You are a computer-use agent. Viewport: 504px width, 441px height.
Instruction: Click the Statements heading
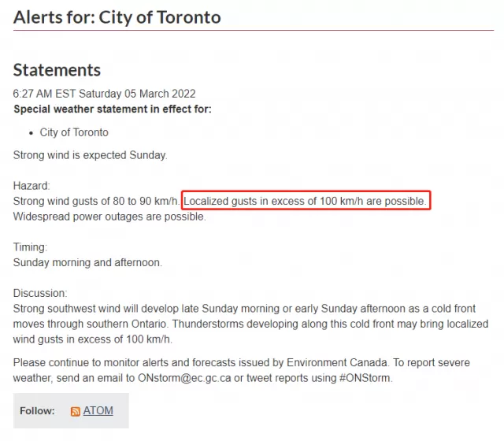coord(57,70)
